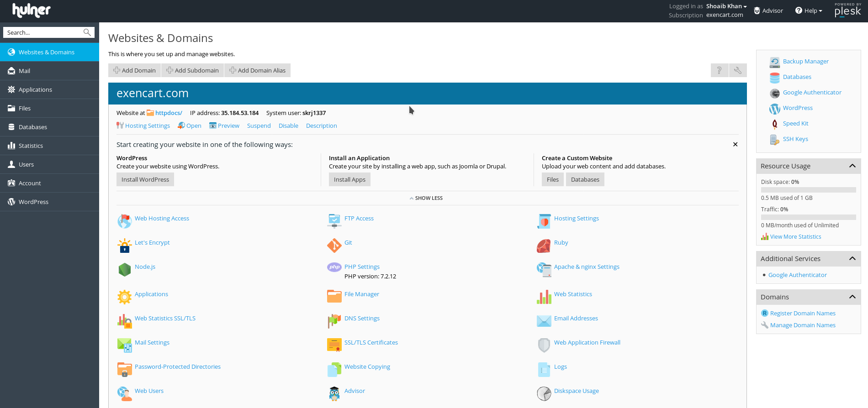Click the File Manager folder icon
The image size is (868, 408).
[334, 297]
